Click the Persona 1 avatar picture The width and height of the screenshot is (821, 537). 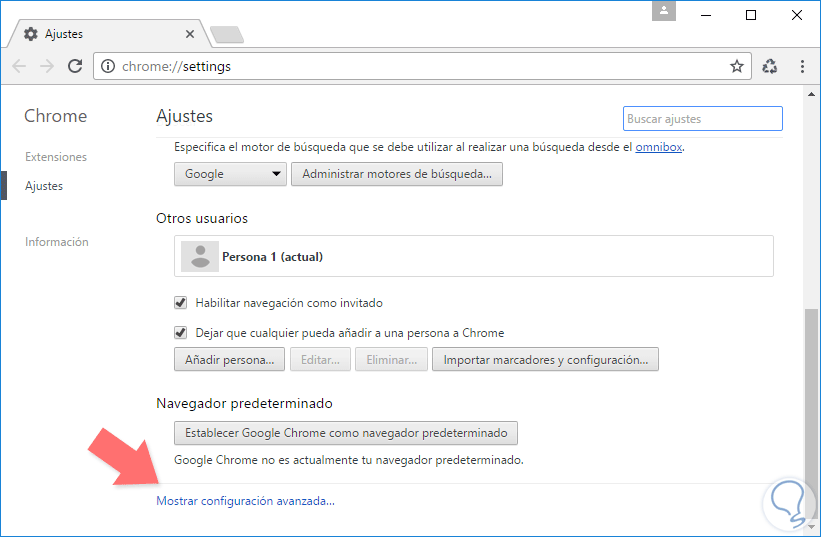[199, 256]
